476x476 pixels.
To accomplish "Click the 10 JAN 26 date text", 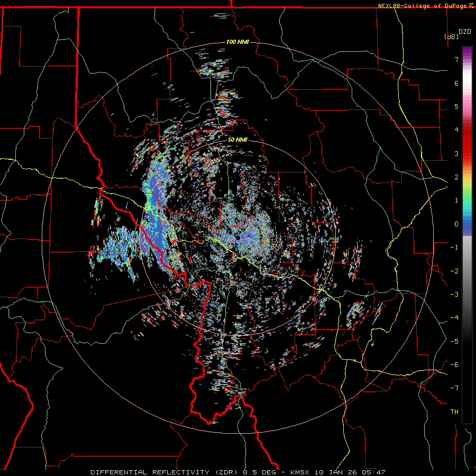I will point(336,472).
